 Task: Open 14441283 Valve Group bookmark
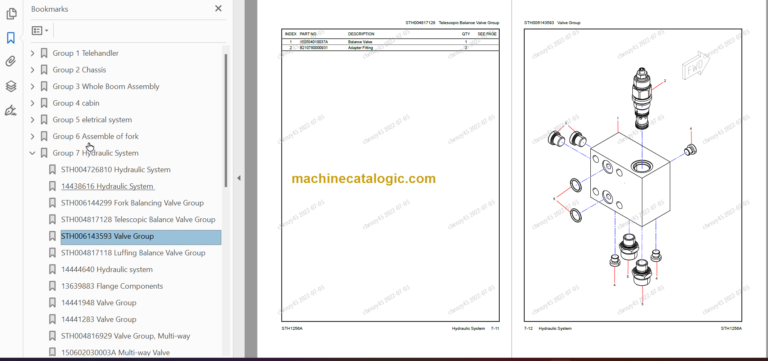[x=98, y=319]
